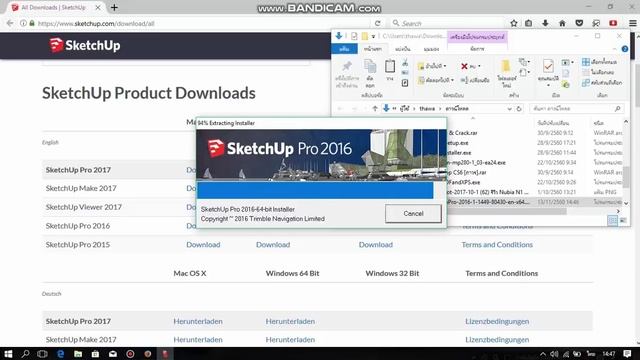Download SketchUp Pro 2015 Windows 64 Bit
The height and width of the screenshot is (360, 640).
pyautogui.click(x=273, y=244)
